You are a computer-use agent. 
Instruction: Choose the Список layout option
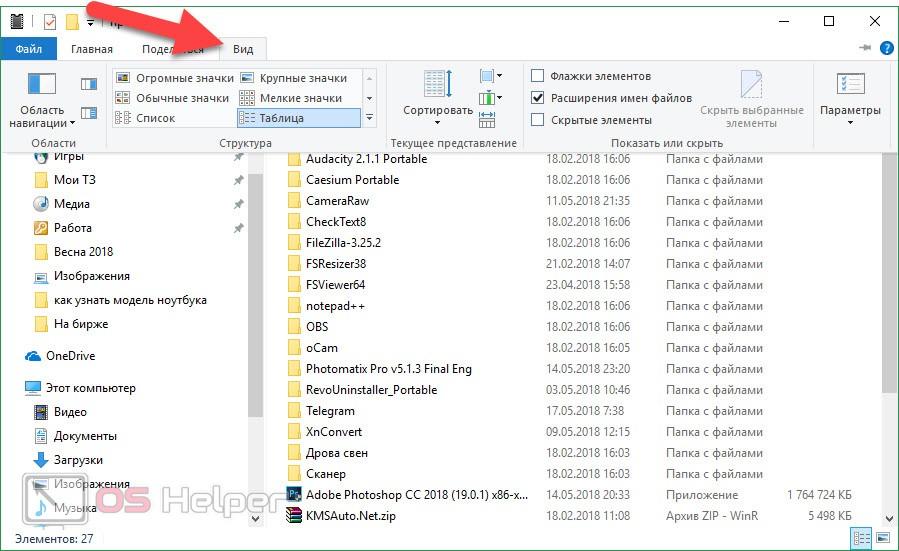[x=155, y=118]
